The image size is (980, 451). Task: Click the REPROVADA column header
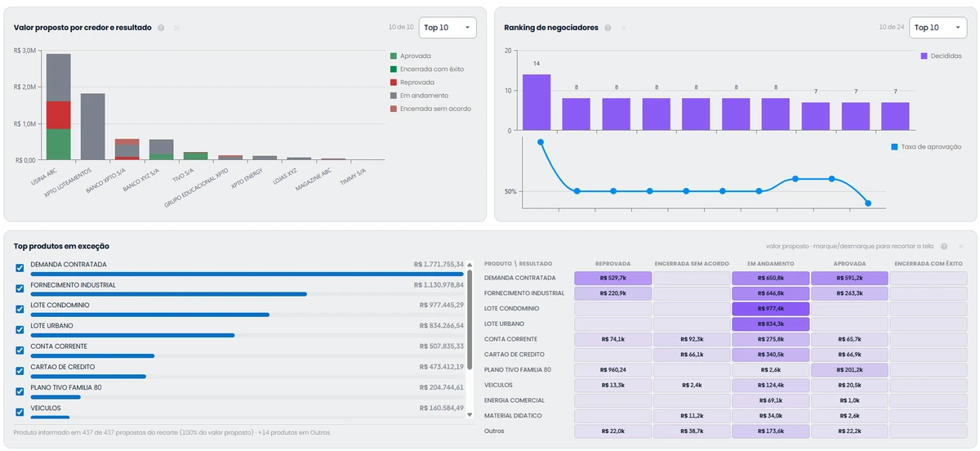pyautogui.click(x=612, y=264)
